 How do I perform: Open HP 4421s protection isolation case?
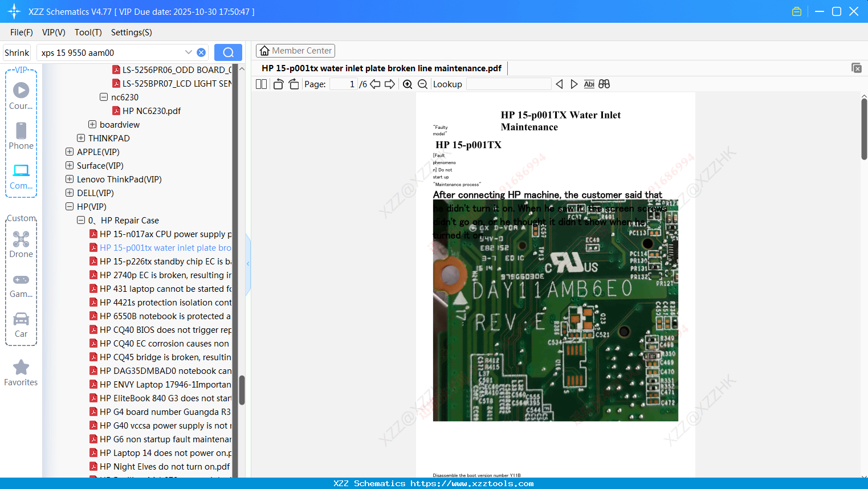pos(160,302)
